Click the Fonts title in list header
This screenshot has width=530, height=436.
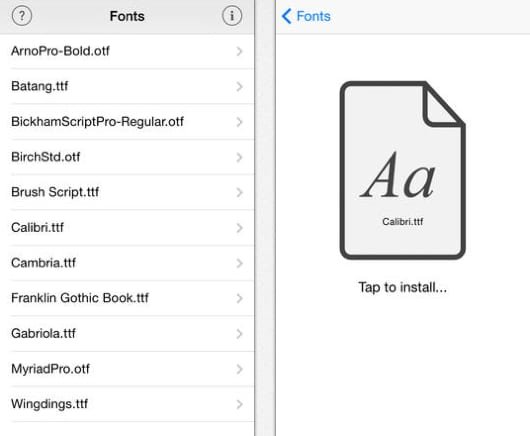[127, 16]
